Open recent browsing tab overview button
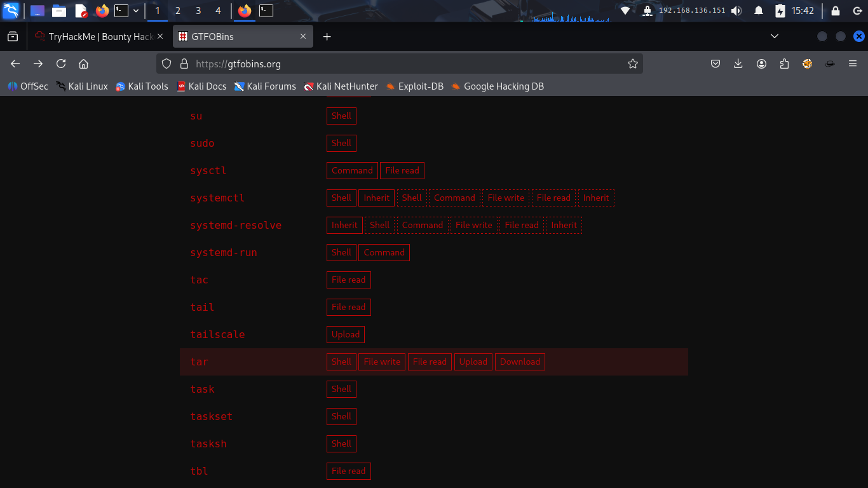 click(x=13, y=36)
